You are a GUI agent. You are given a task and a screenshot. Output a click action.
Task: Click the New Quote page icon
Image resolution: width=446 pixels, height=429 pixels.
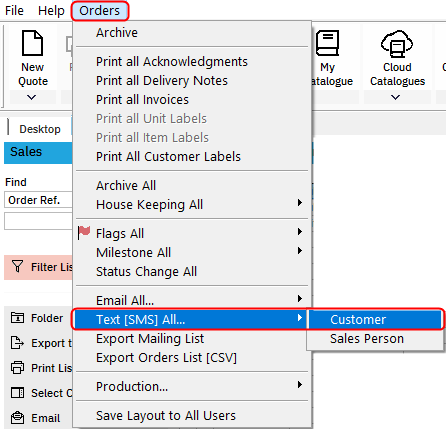pyautogui.click(x=32, y=43)
